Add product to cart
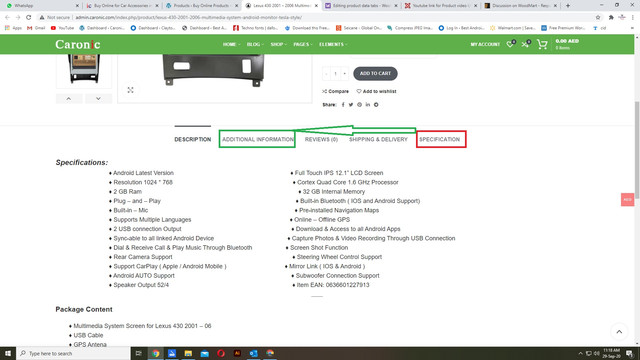The height and width of the screenshot is (360, 640). 375,73
